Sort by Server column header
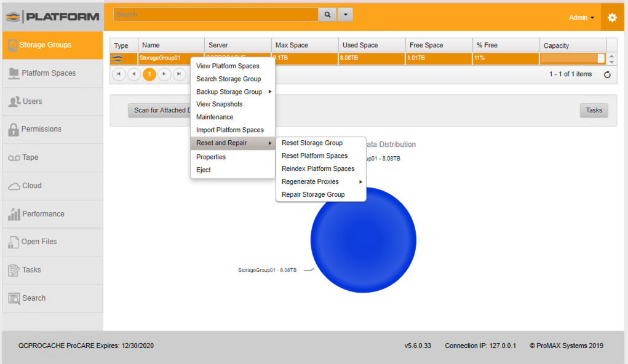Screen dimensions: 628x364 tap(238, 45)
